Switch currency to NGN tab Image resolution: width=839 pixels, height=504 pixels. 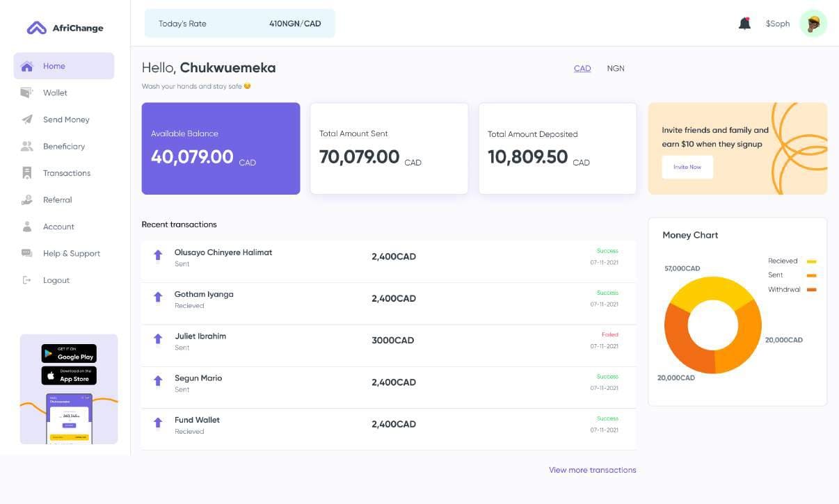pyautogui.click(x=616, y=68)
